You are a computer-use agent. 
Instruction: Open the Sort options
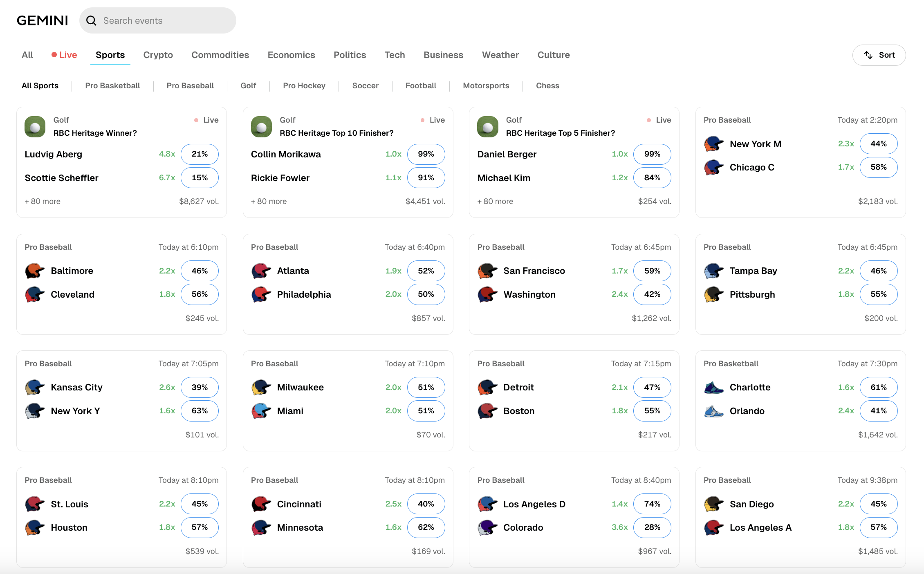coord(879,55)
